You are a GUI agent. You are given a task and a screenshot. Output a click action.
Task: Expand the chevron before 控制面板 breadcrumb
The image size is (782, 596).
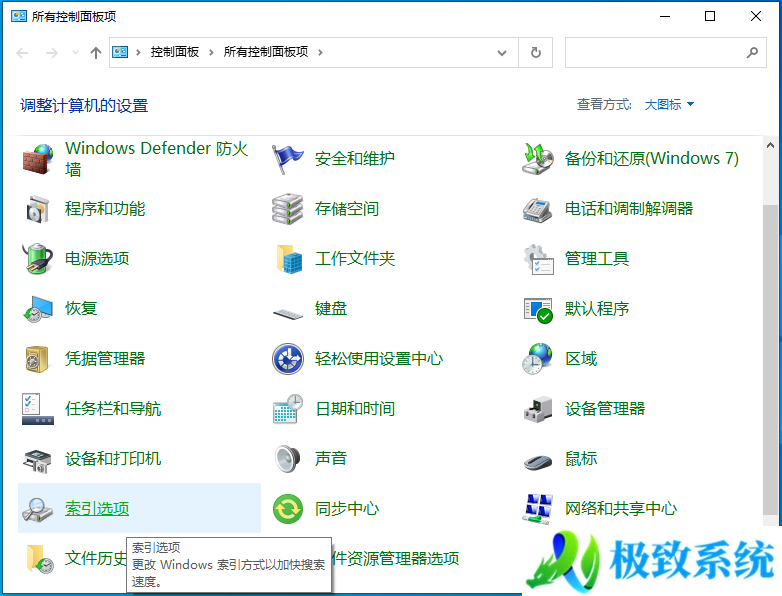click(x=138, y=52)
